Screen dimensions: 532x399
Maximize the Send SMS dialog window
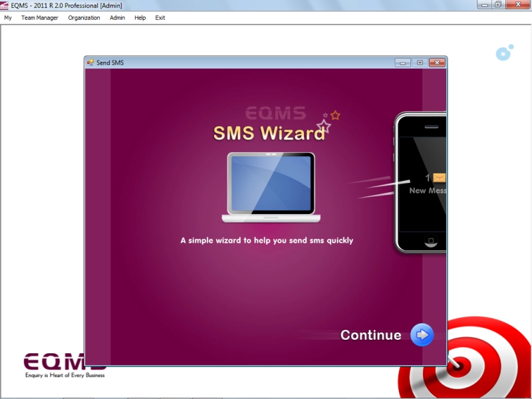(420, 63)
